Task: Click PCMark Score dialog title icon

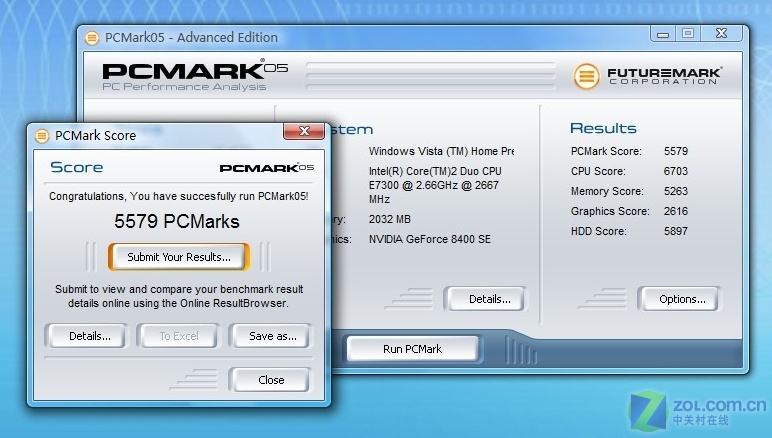Action: [42, 136]
